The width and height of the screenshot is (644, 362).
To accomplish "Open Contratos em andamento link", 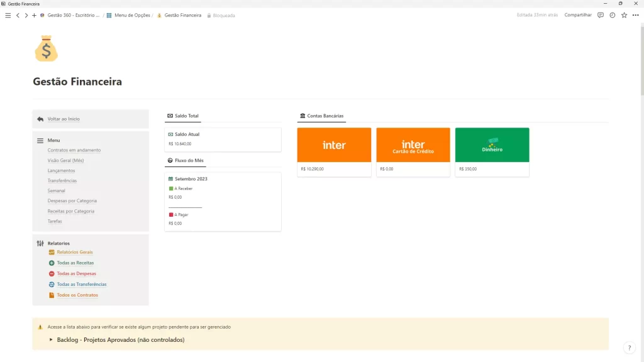I will pyautogui.click(x=74, y=150).
